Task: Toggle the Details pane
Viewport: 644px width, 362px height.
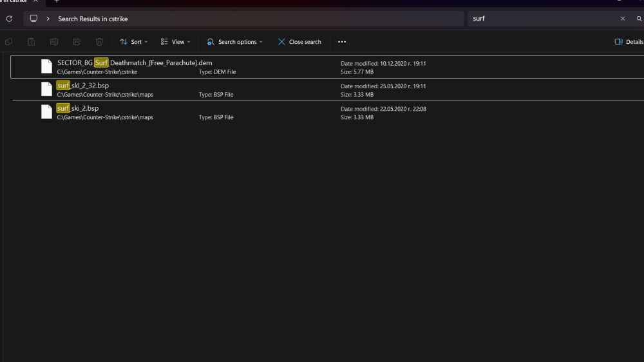Action: [629, 42]
